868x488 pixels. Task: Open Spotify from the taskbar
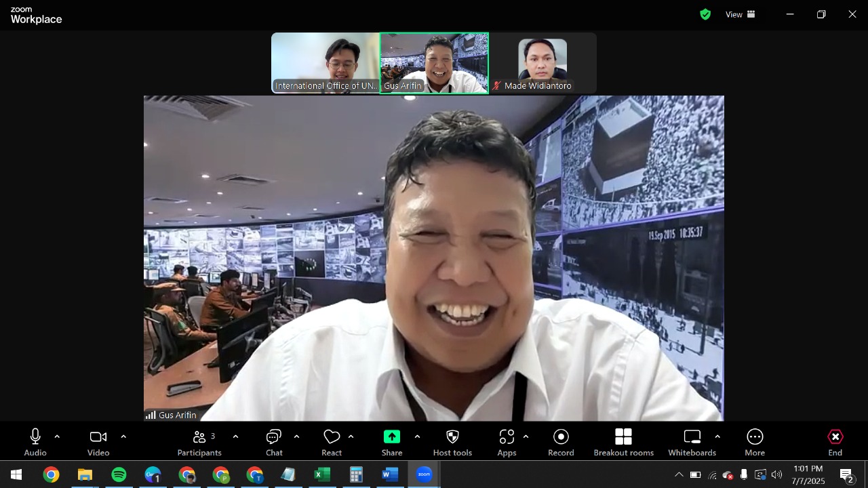click(119, 474)
